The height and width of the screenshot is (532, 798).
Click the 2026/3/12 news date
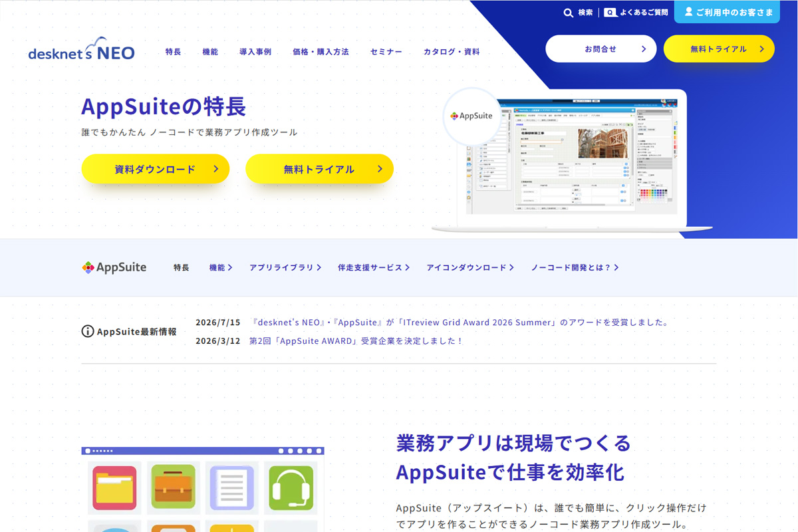(x=217, y=341)
